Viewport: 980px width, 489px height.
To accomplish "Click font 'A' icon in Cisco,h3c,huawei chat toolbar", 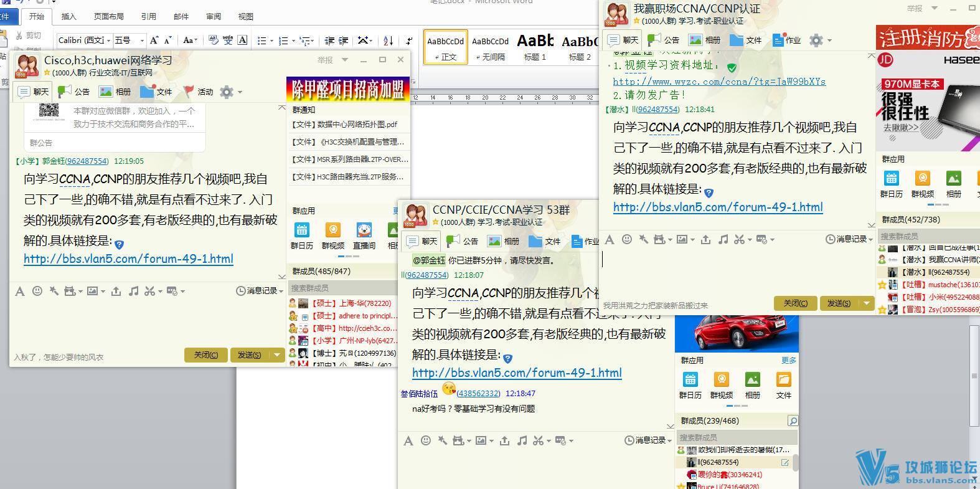I will pyautogui.click(x=20, y=291).
